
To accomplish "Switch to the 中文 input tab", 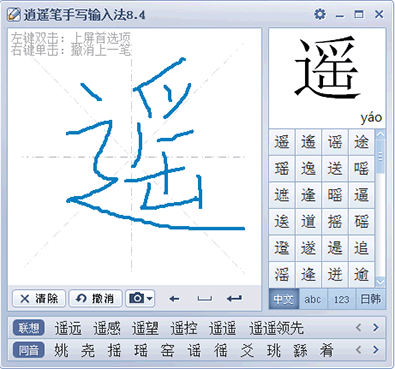I will tap(283, 299).
